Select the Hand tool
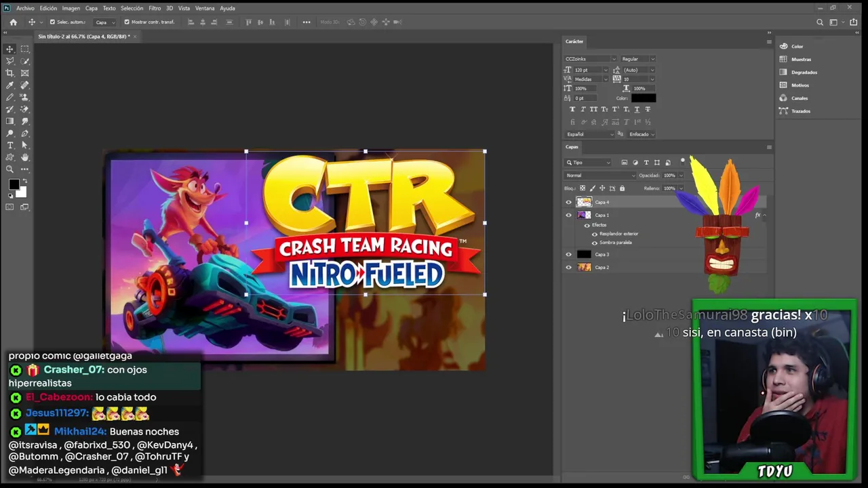This screenshot has width=868, height=488. tap(25, 157)
